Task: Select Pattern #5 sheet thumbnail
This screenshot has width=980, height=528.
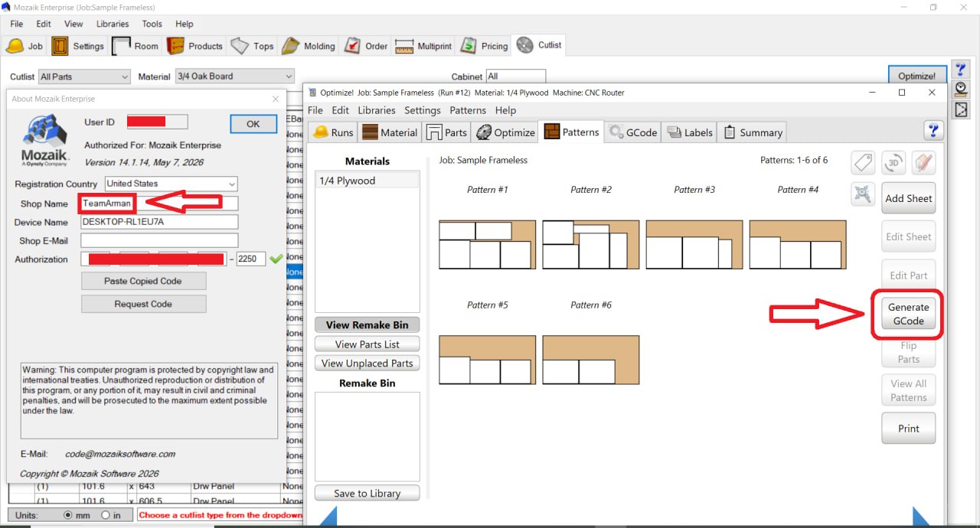Action: tap(488, 360)
